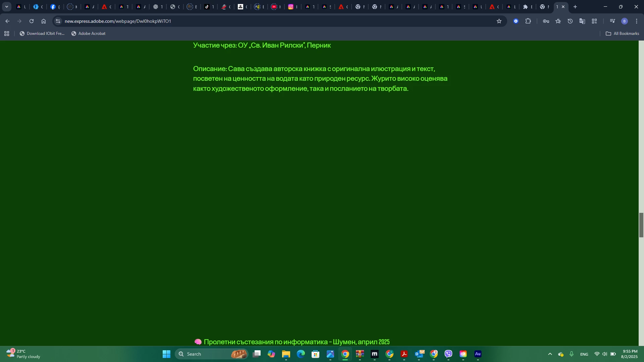Open Adobe Audition from the taskbar
This screenshot has width=644, height=362.
[478, 354]
